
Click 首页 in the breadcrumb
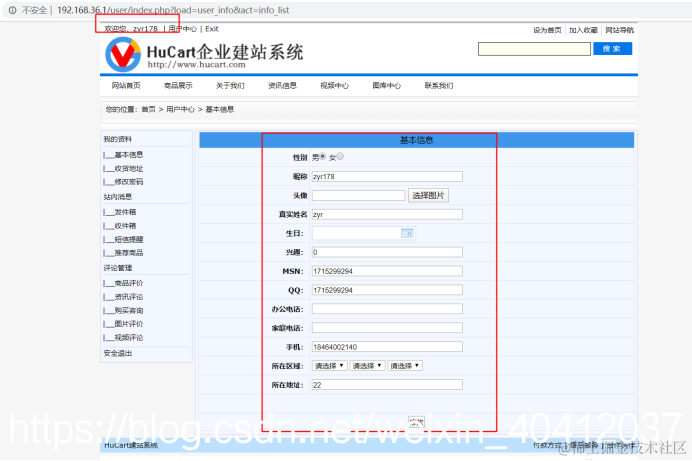pyautogui.click(x=149, y=109)
